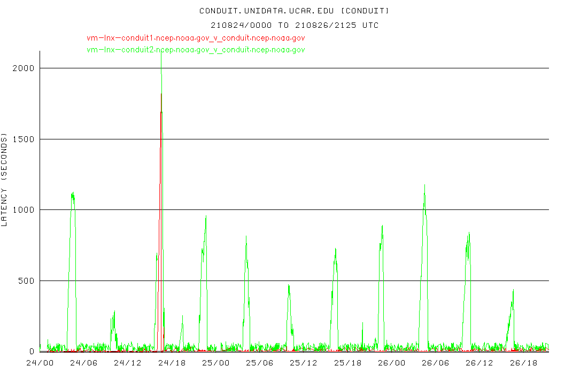Click the 25/06 x-axis time label
The width and height of the screenshot is (588, 374).
click(x=260, y=363)
